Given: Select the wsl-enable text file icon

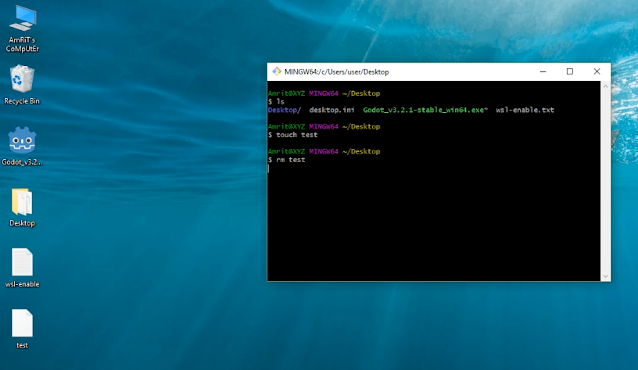Looking at the screenshot, I should pos(22,268).
